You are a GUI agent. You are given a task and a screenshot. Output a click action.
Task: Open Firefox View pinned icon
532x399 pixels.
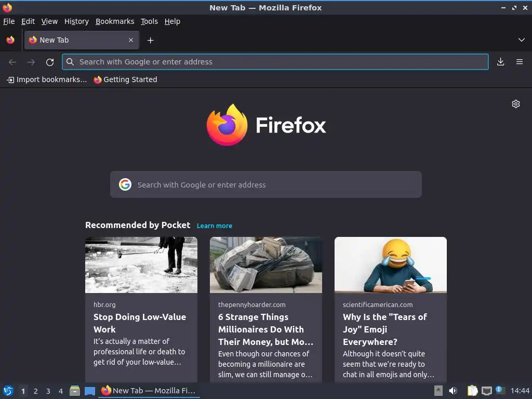10,40
